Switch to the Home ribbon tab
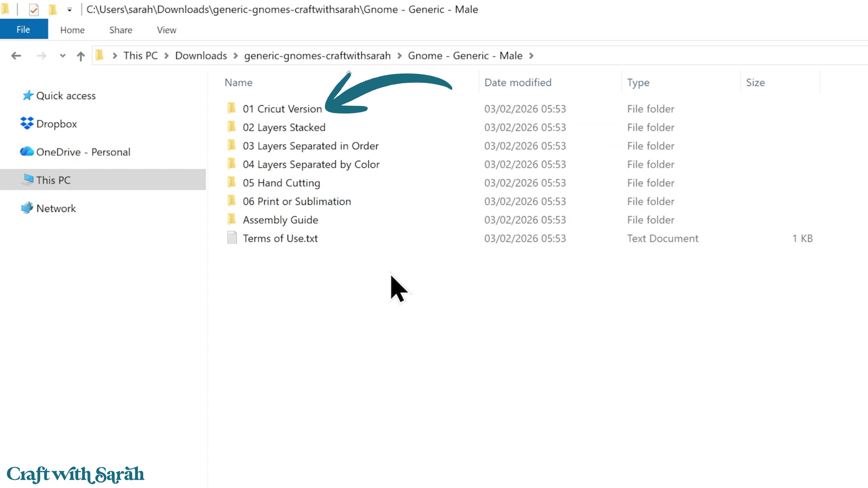The height and width of the screenshot is (488, 868). pos(72,30)
